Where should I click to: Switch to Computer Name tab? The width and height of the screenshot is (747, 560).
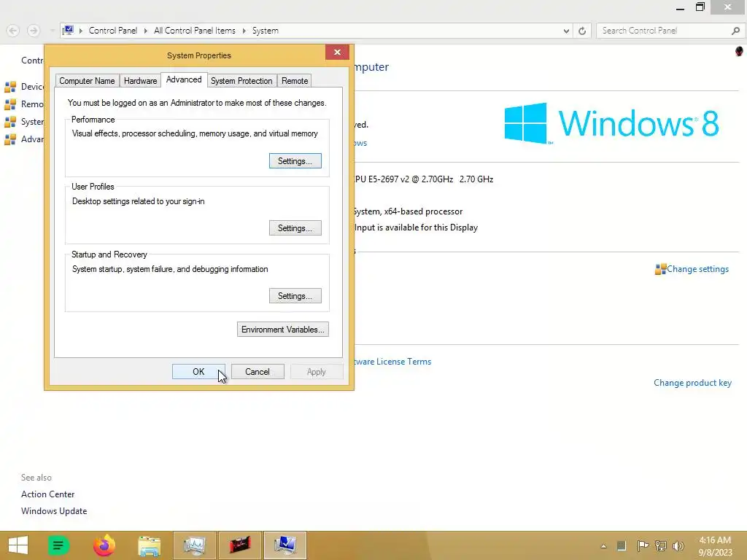point(88,81)
